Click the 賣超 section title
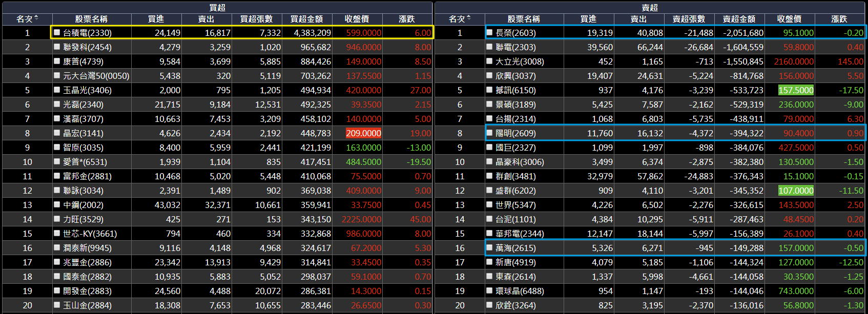 click(x=650, y=7)
